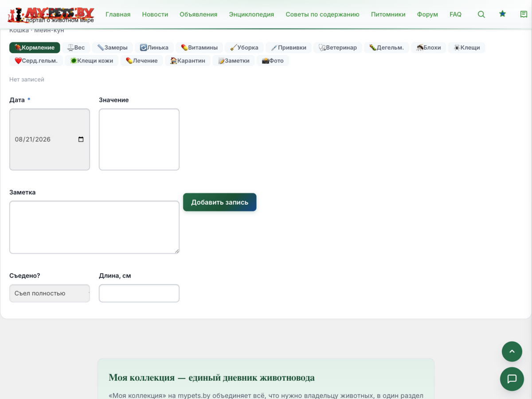The height and width of the screenshot is (399, 532).
Task: Switch to the Линька tab
Action: click(x=154, y=47)
